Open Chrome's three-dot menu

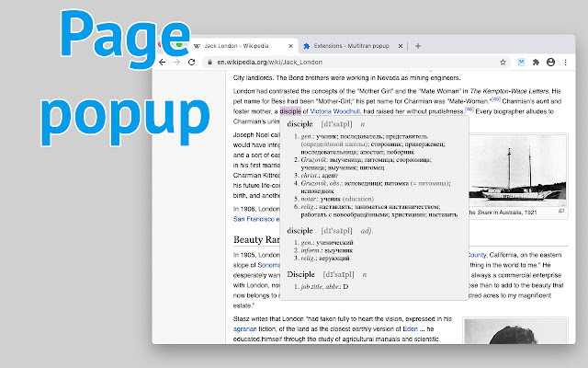[x=566, y=63]
